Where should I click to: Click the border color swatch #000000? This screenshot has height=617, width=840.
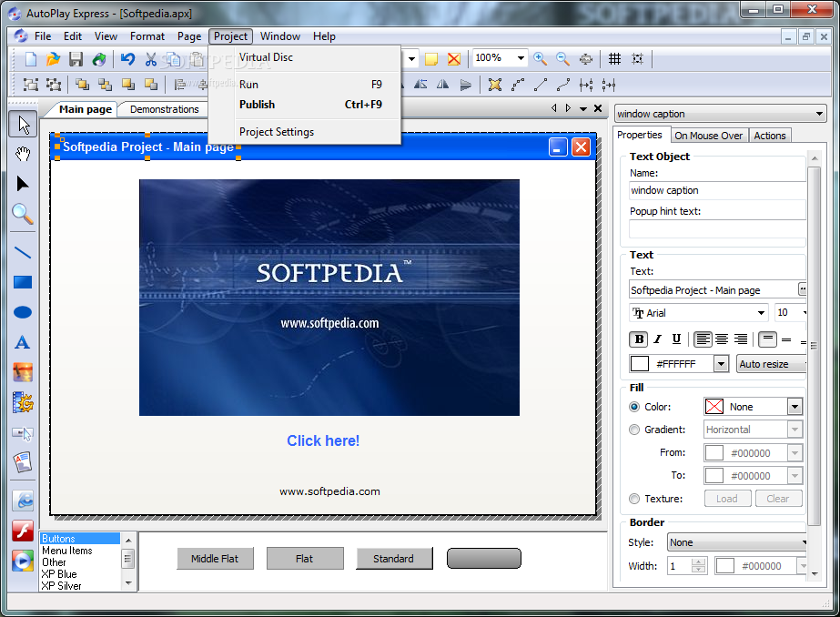724,566
